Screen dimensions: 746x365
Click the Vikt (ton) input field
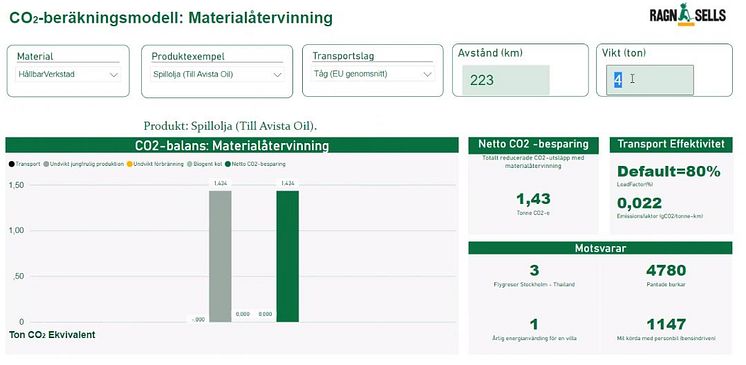pos(649,80)
